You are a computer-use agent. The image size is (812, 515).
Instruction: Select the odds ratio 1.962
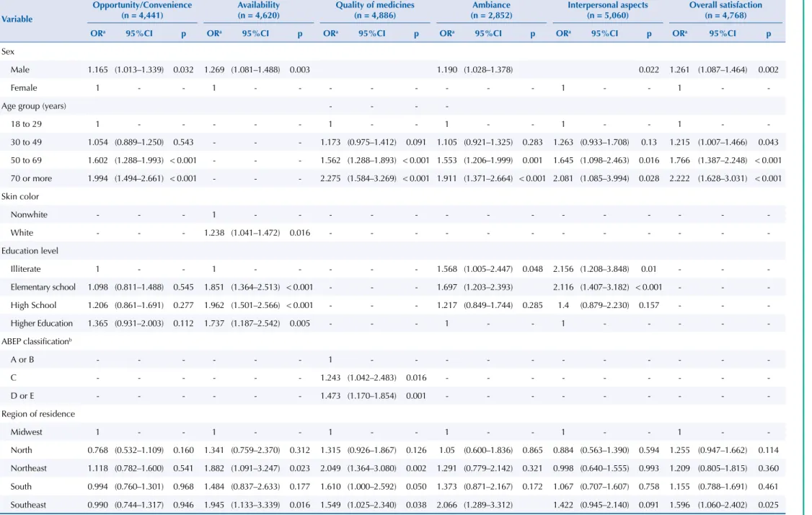(x=214, y=306)
